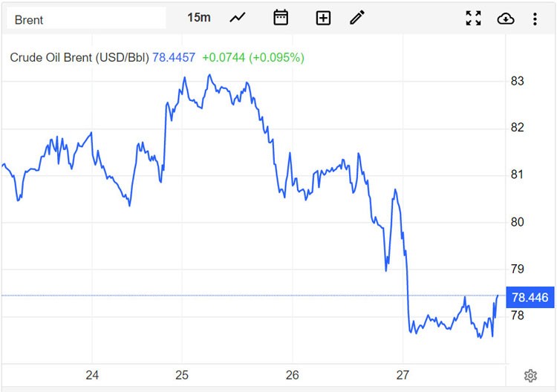The height and width of the screenshot is (392, 557).
Task: Open the 15m interval selector
Action: coord(198,18)
